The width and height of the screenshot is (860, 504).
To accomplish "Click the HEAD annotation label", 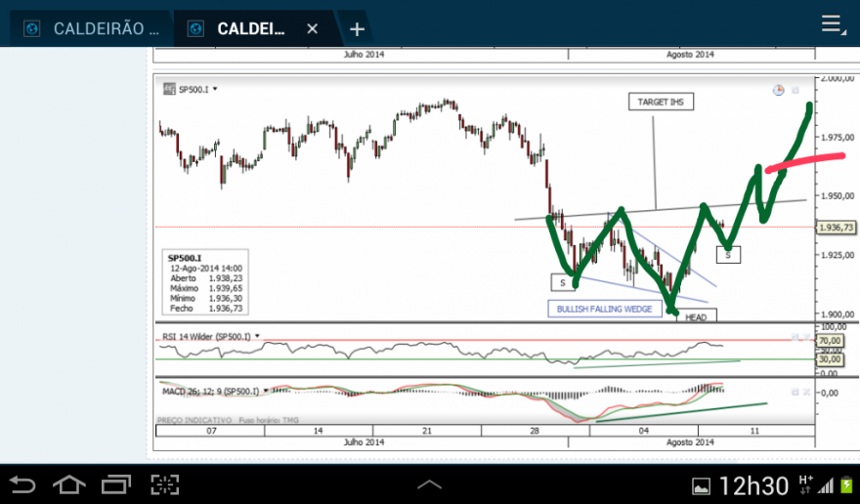I will [696, 316].
